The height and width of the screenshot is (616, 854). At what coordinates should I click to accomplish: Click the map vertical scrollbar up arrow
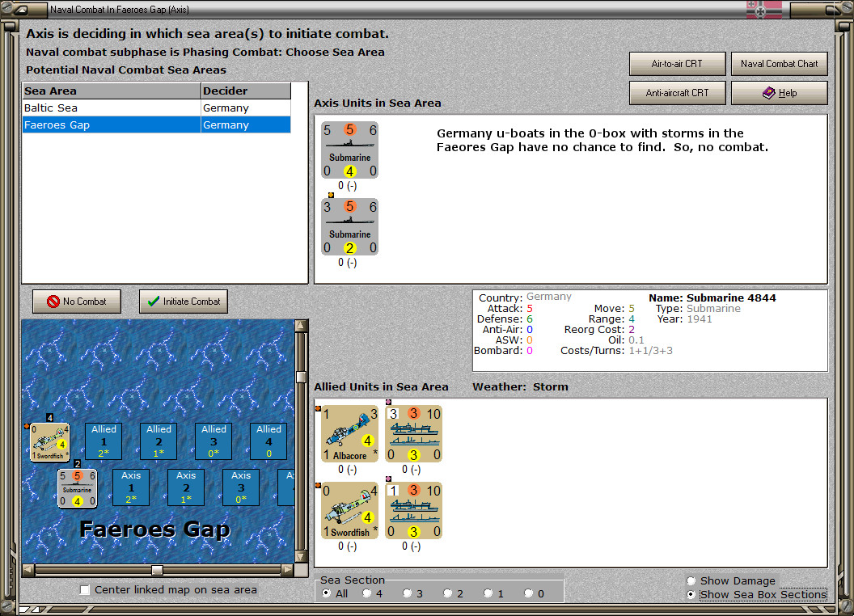point(301,326)
